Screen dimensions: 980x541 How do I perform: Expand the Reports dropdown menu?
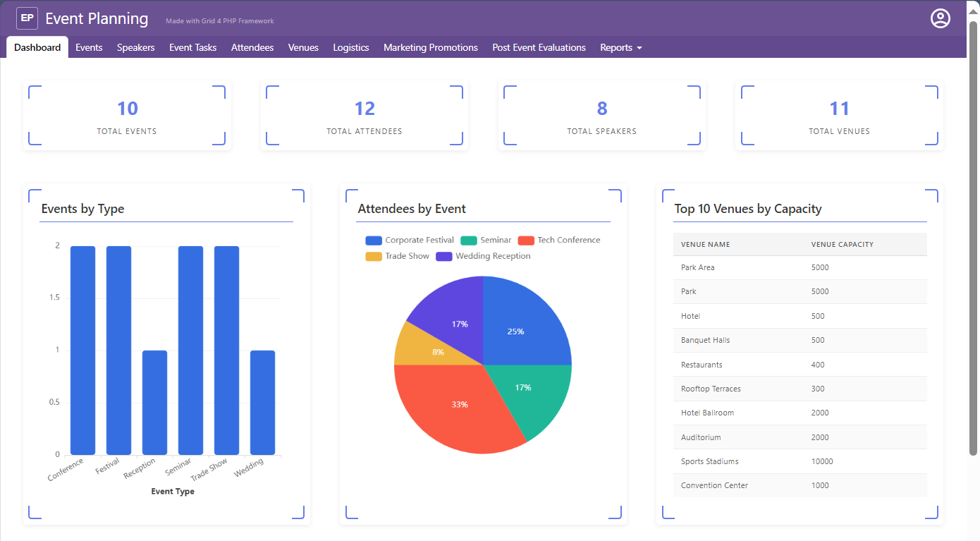click(x=620, y=47)
